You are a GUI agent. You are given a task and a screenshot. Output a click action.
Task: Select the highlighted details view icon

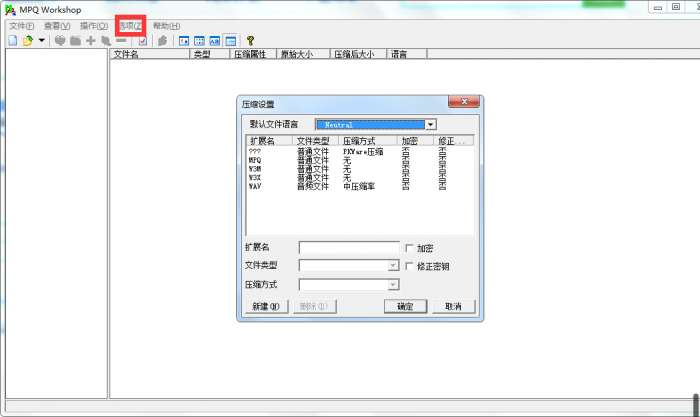click(231, 41)
